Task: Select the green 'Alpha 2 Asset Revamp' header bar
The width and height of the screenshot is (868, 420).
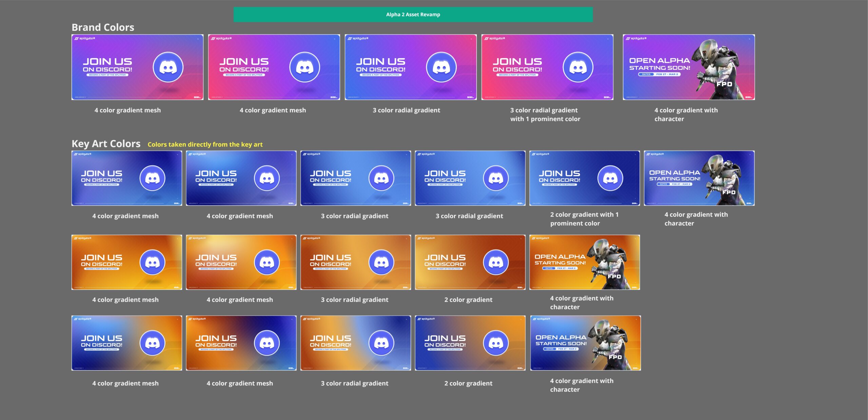Action: pos(413,15)
